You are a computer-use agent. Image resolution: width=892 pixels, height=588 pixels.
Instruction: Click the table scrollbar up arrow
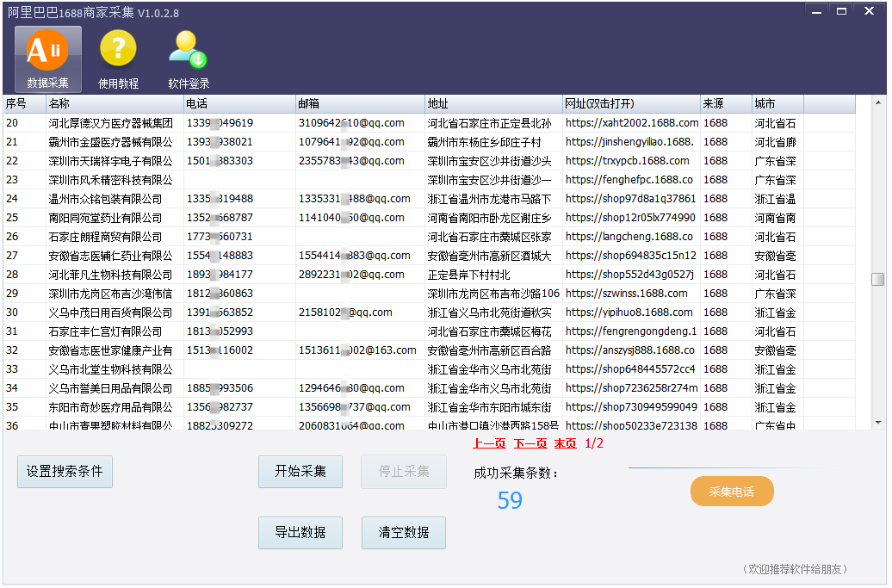[878, 103]
